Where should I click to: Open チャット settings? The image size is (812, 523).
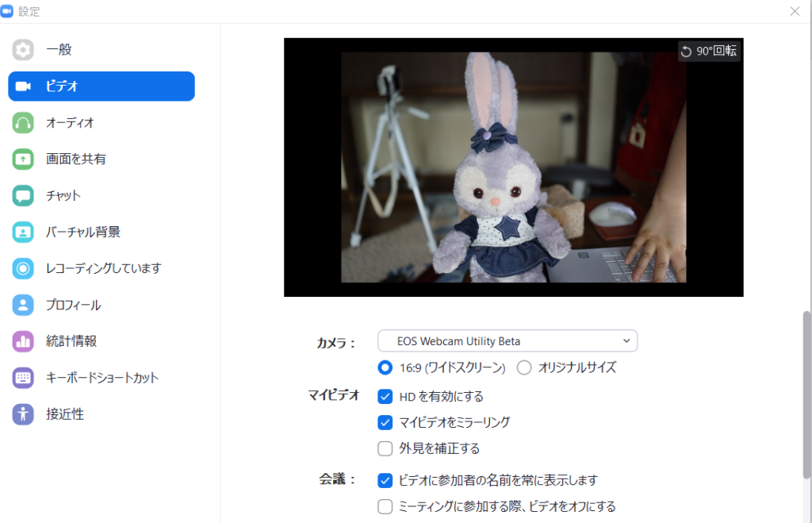pyautogui.click(x=101, y=195)
